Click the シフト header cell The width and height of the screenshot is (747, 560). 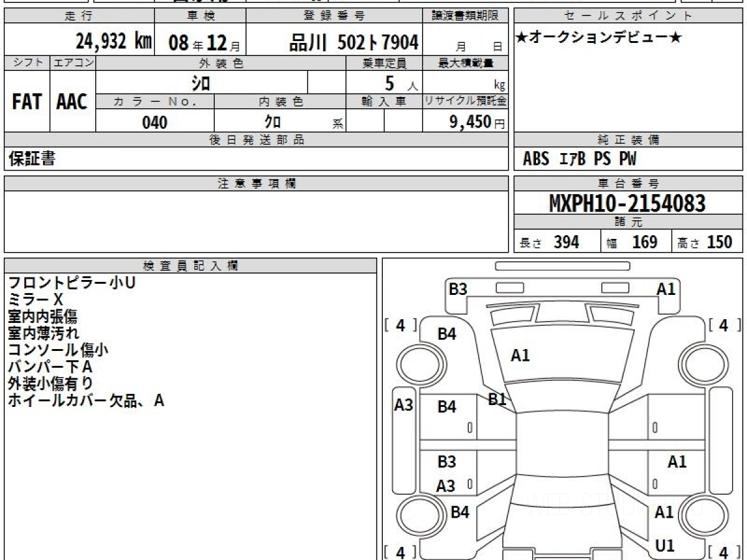pyautogui.click(x=27, y=63)
